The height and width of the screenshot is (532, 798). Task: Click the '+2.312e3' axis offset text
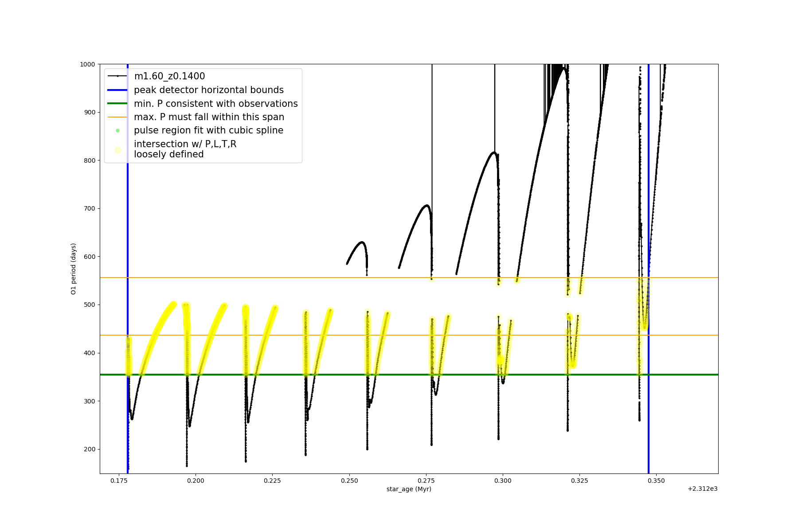pyautogui.click(x=702, y=489)
